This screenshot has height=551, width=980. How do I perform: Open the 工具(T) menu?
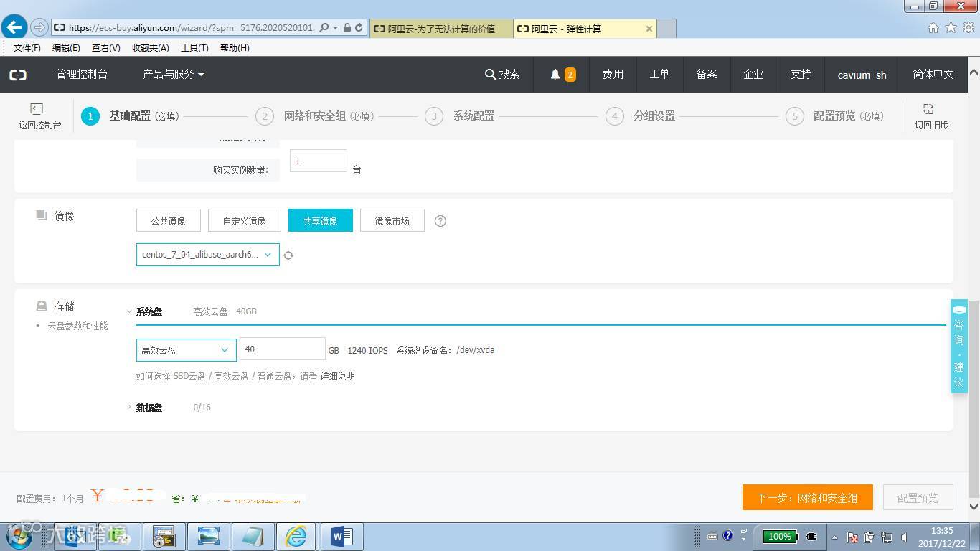click(x=194, y=48)
